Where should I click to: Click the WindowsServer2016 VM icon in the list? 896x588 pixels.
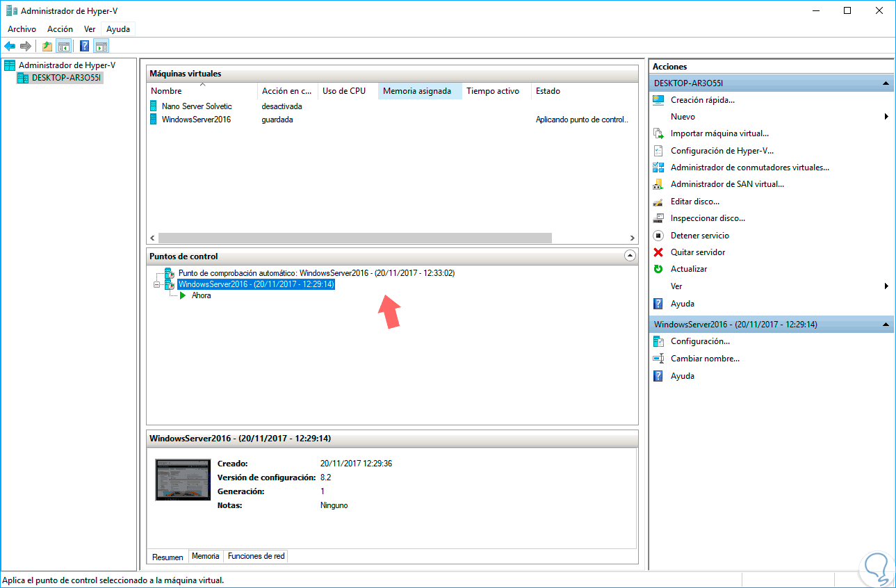pos(154,120)
